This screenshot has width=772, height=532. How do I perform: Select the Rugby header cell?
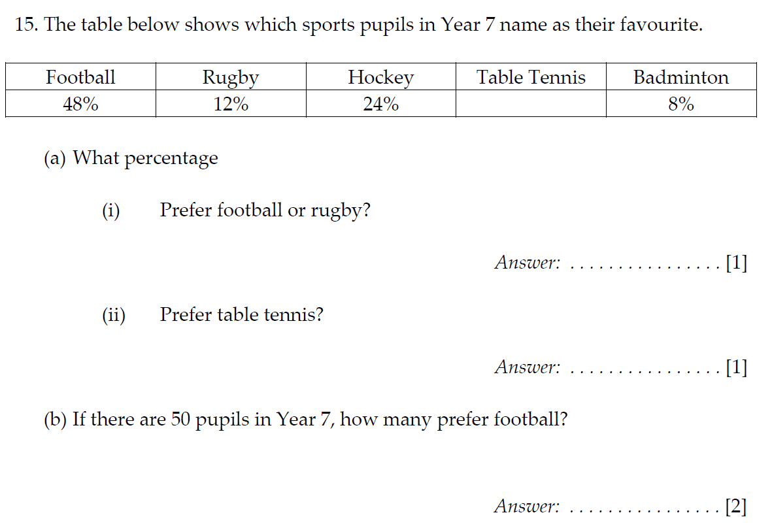[x=231, y=76]
